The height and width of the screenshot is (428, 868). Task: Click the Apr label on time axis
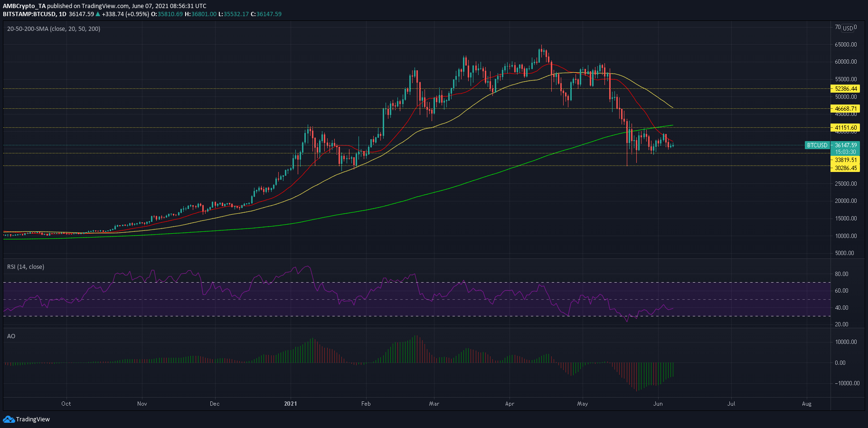click(x=509, y=404)
